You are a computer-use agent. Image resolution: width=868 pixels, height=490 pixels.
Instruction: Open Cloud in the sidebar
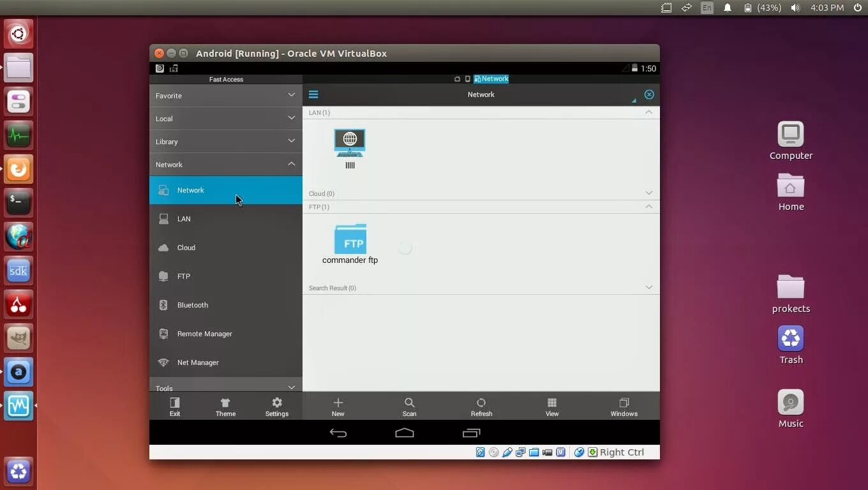(226, 248)
